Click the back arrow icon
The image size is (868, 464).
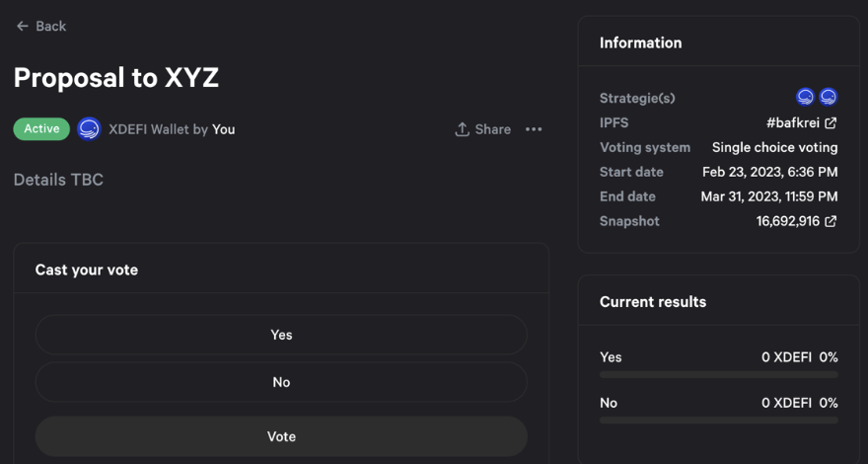22,26
